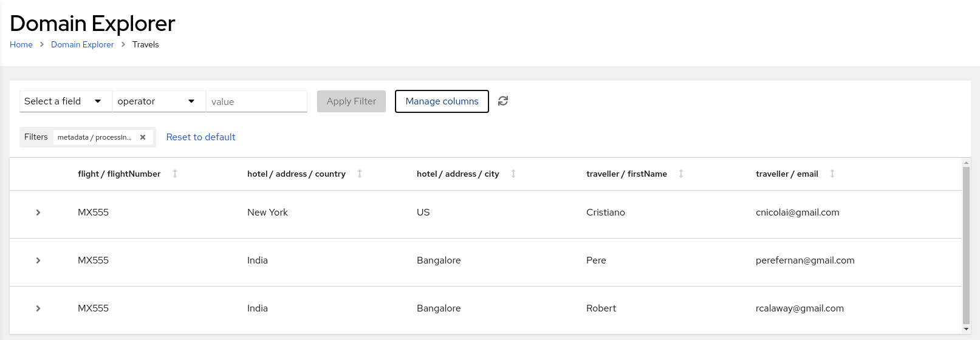Click the Travels breadcrumb item
Image resolution: width=980 pixels, height=340 pixels.
(146, 44)
